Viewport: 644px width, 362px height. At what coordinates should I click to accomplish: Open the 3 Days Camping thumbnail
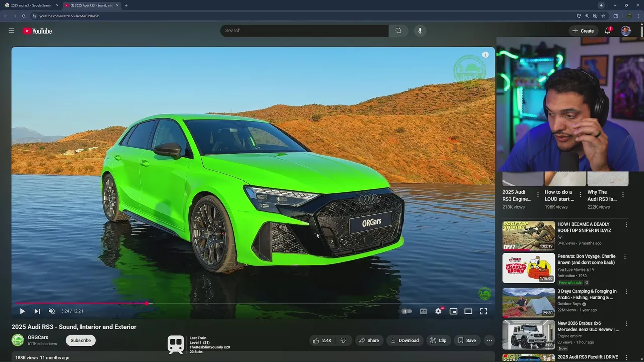(529, 302)
